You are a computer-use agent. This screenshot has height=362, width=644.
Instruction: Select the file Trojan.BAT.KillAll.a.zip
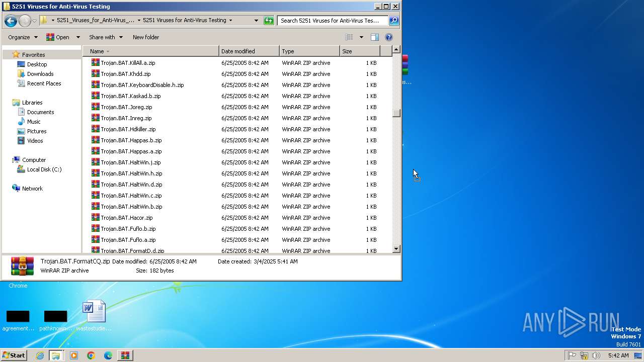coord(128,63)
